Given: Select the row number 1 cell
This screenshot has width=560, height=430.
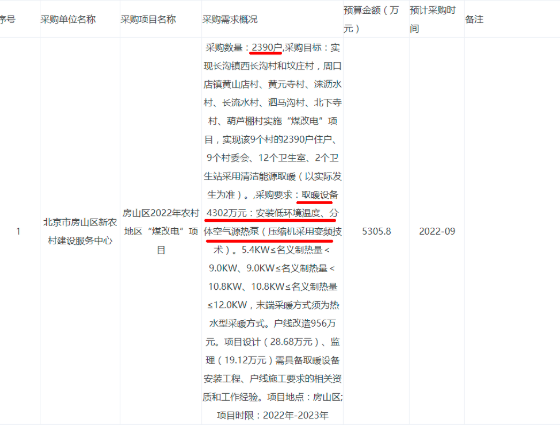Looking at the screenshot, I should point(18,231).
